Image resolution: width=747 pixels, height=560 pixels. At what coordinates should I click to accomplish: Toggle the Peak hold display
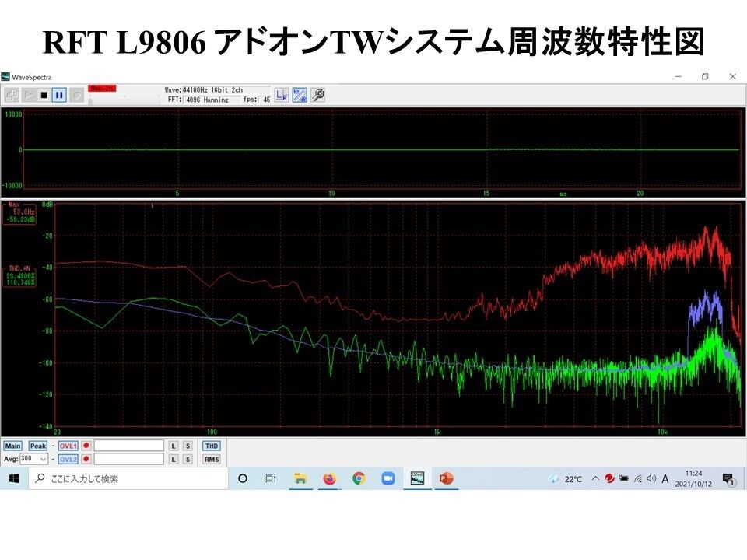point(37,446)
